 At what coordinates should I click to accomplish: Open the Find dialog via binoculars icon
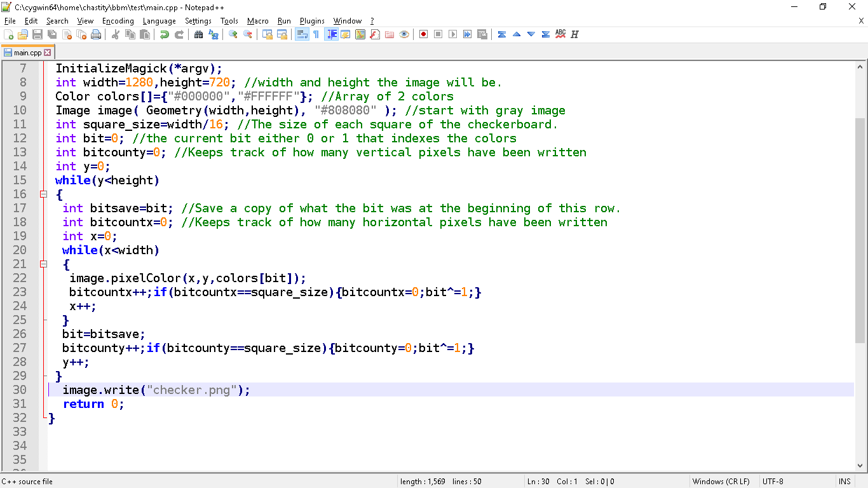coord(198,34)
